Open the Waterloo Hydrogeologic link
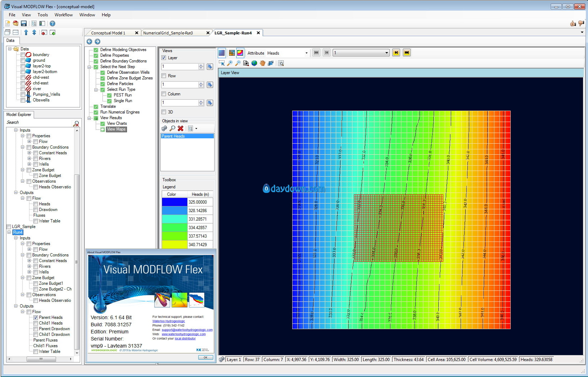Screen dimensions: 588x377 pos(168,321)
